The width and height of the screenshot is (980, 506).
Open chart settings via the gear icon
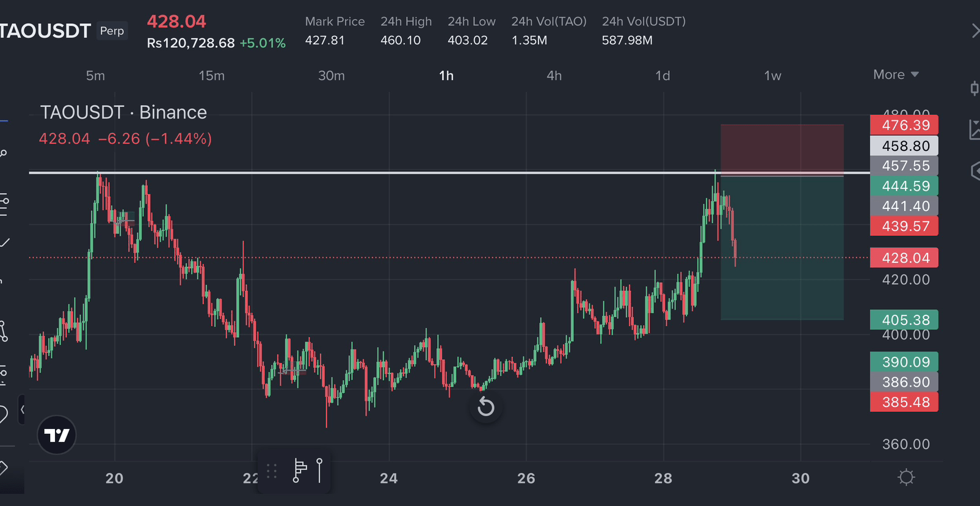tap(906, 477)
